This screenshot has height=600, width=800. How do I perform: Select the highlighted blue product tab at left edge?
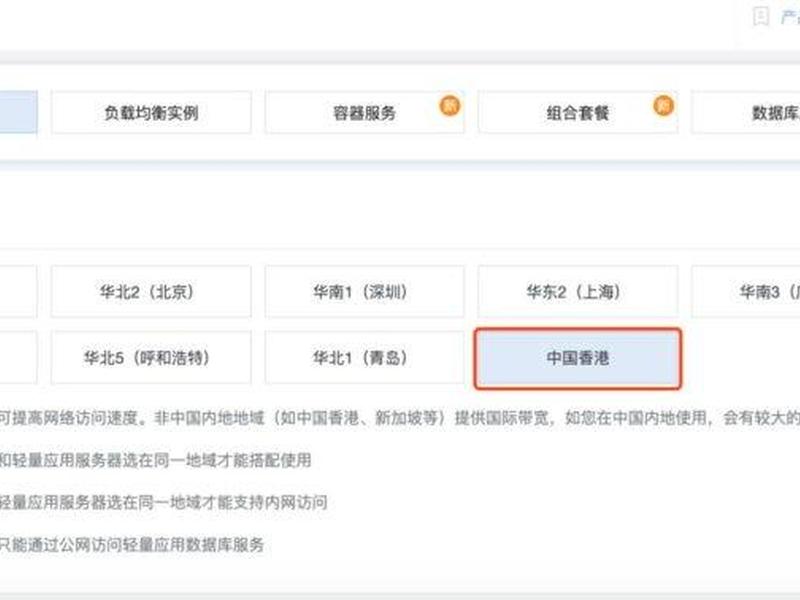coord(18,113)
